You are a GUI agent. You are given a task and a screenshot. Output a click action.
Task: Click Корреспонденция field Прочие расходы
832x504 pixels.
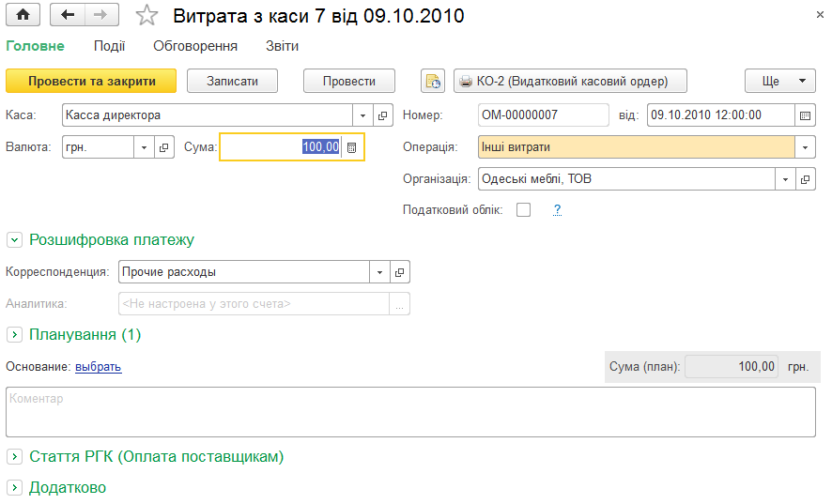click(244, 272)
